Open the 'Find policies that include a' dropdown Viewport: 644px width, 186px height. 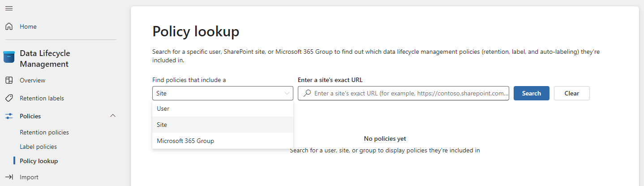[222, 93]
